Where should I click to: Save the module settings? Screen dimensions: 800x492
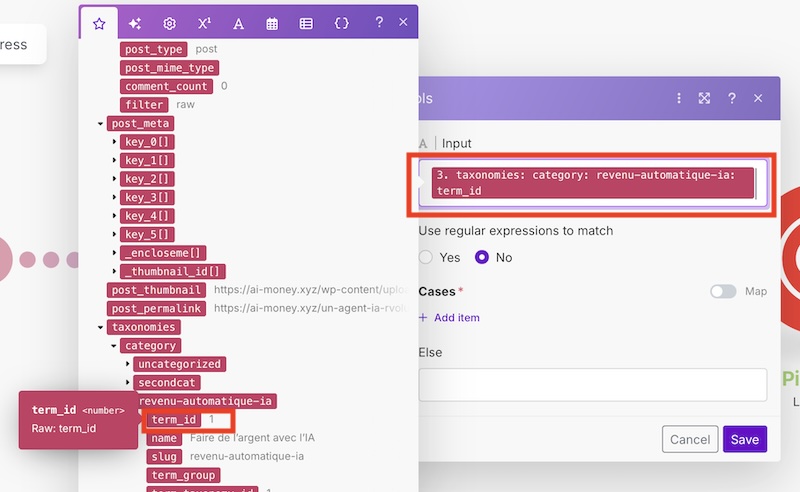pyautogui.click(x=744, y=439)
